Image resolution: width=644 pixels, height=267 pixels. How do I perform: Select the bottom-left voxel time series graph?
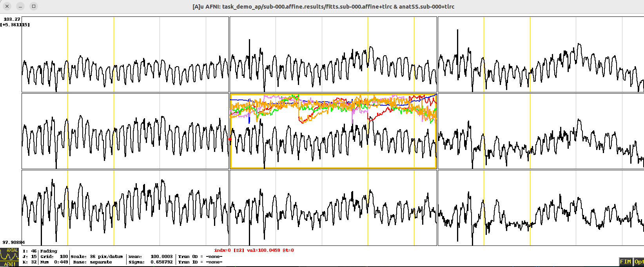[125, 208]
